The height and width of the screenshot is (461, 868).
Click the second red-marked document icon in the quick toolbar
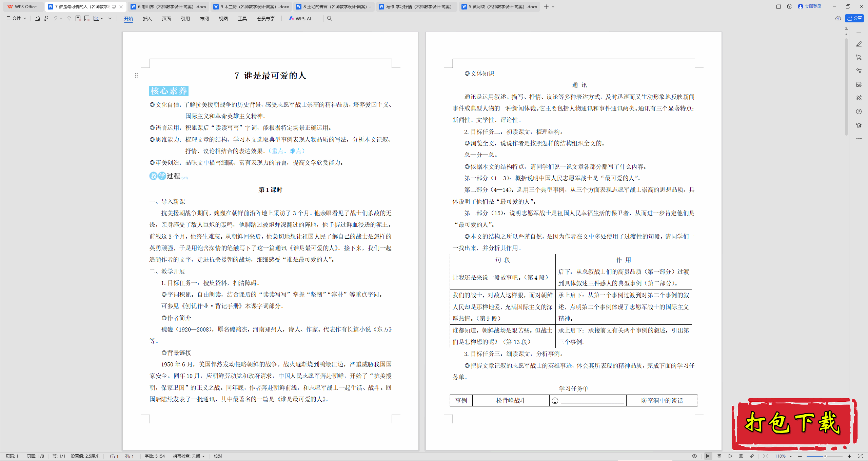tap(87, 18)
